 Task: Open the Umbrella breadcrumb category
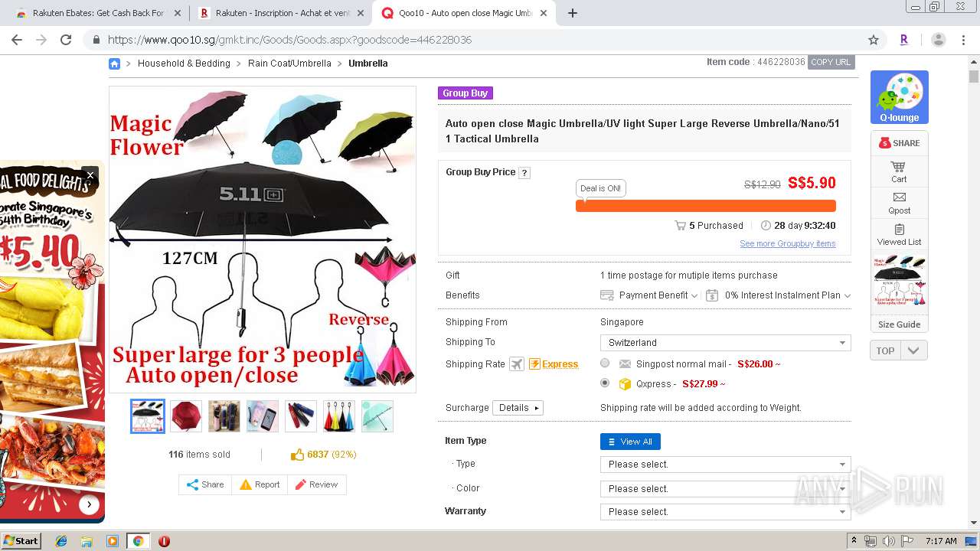coord(368,64)
